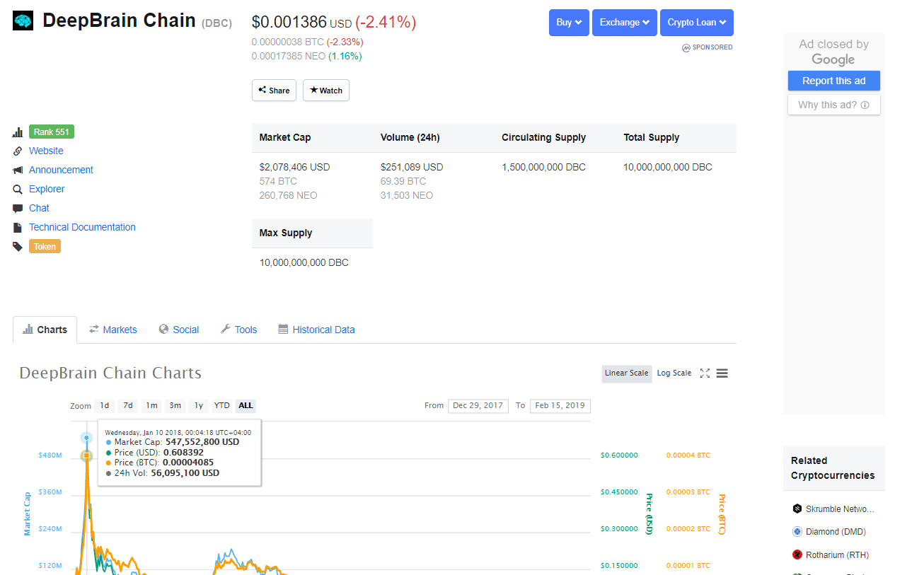Screen dimensions: 924x575
Task: Switch chart to Linear Scale
Action: pos(626,373)
